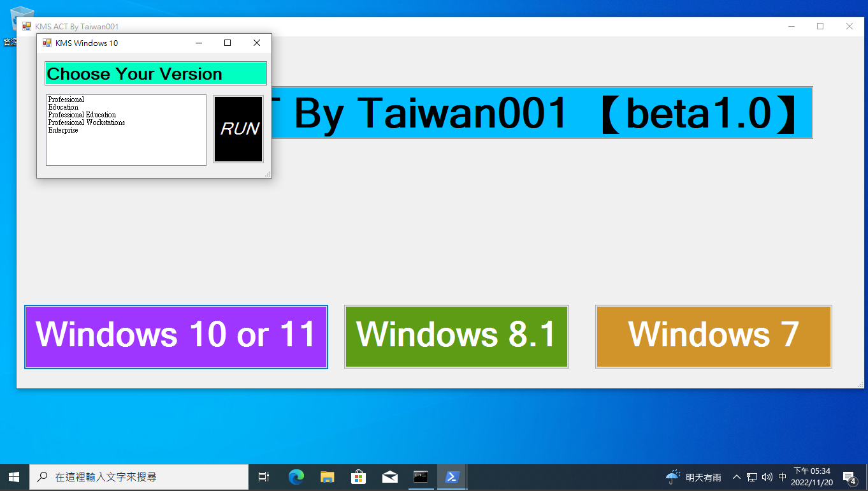Toggle the input method indicator 中
Viewport: 868px width, 491px height.
[783, 477]
